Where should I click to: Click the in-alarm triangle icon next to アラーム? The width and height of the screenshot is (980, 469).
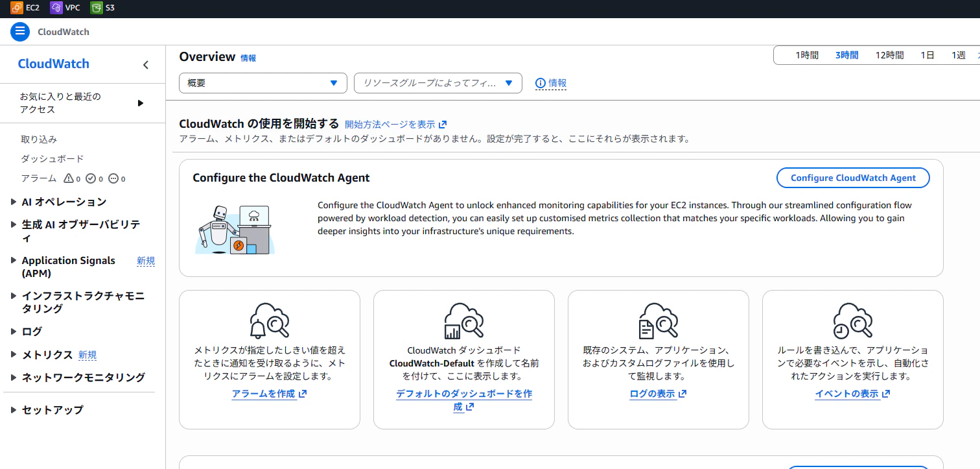69,178
